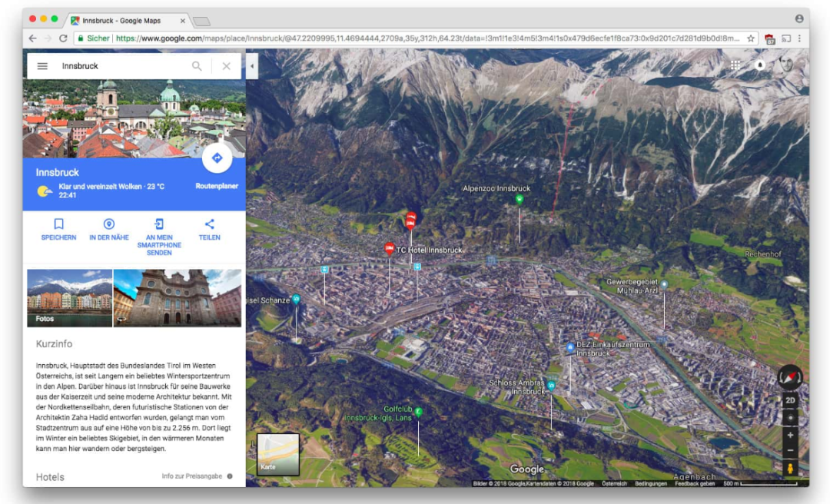
Task: Click the "An mein Smartphone senden" icon
Action: pos(159,224)
